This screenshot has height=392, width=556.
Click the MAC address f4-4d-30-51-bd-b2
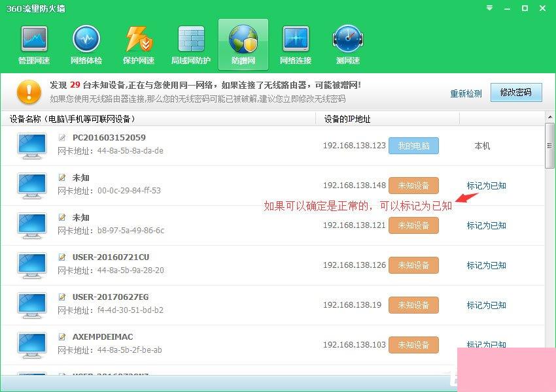[130, 310]
